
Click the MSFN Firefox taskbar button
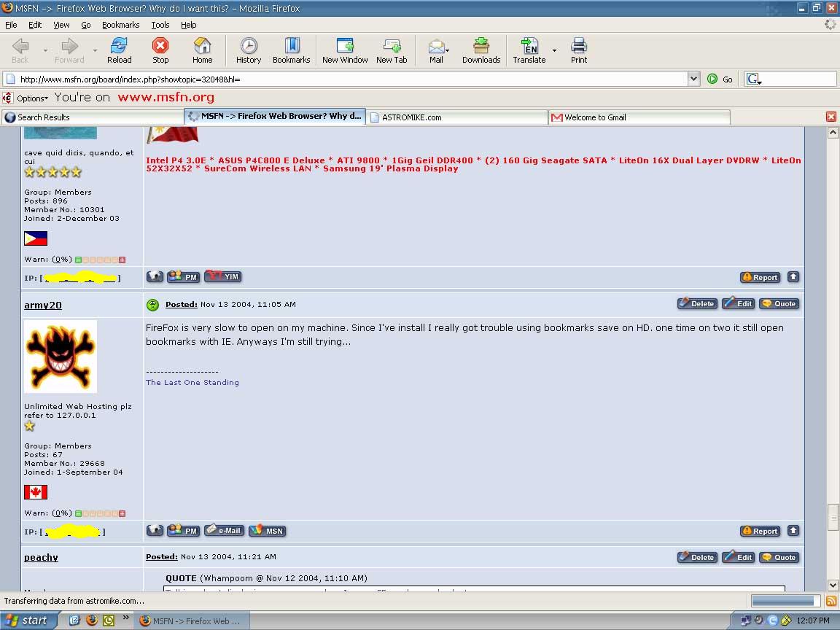[191, 621]
